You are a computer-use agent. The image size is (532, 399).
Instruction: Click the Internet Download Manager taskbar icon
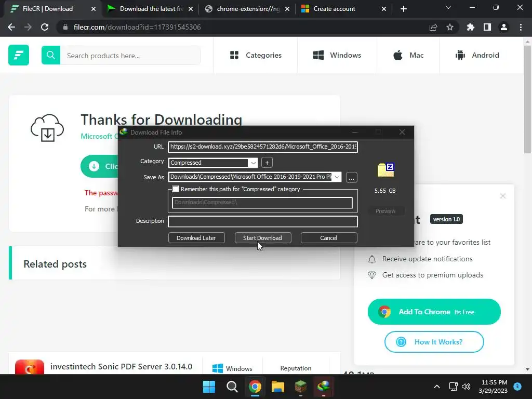coord(324,387)
